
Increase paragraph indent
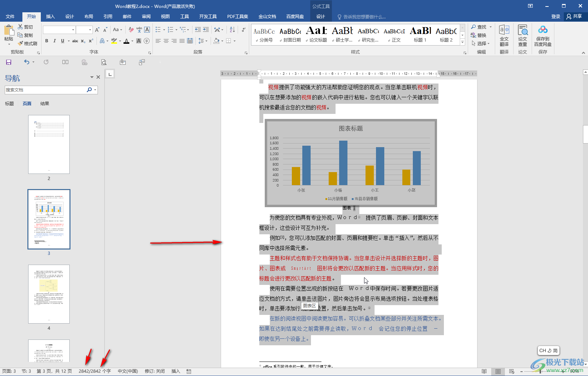pyautogui.click(x=206, y=30)
